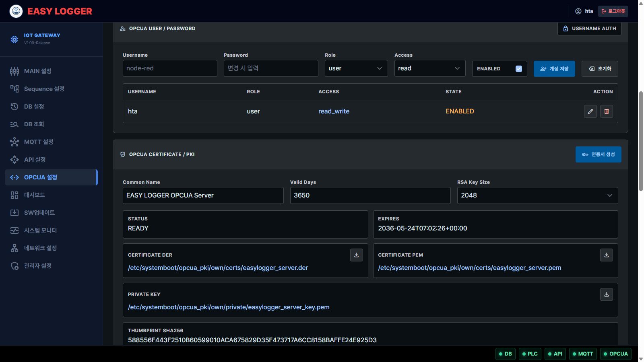Screen dimensions: 644x362
Task: Click the OPCUA status indicator
Action: (616, 354)
